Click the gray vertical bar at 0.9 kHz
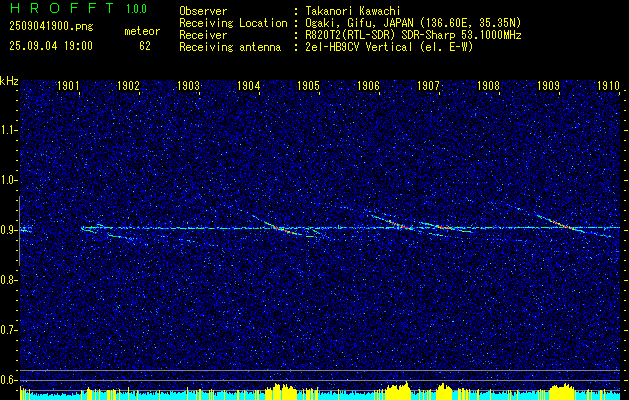 click(19, 231)
